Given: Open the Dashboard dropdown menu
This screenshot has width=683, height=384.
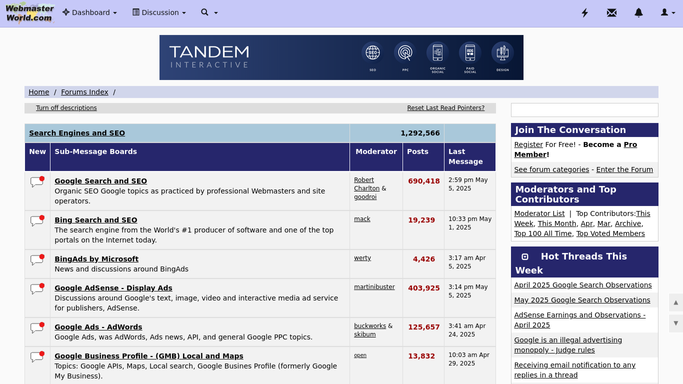Looking at the screenshot, I should tap(90, 13).
